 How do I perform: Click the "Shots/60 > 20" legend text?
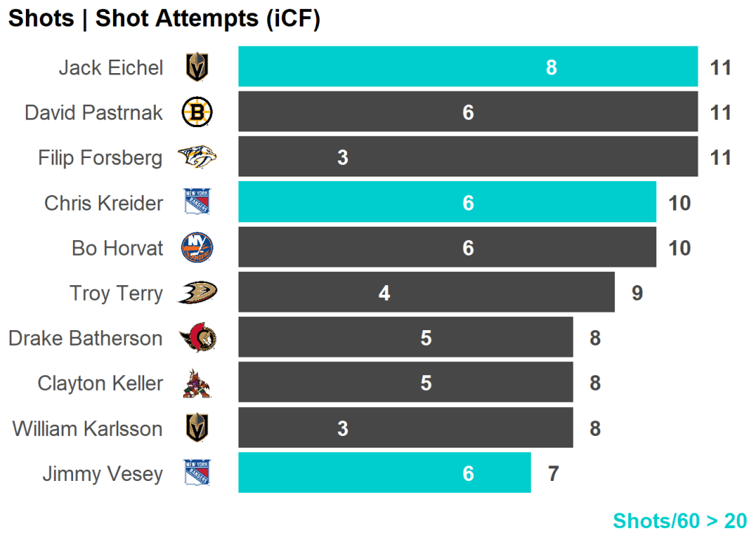tap(680, 521)
